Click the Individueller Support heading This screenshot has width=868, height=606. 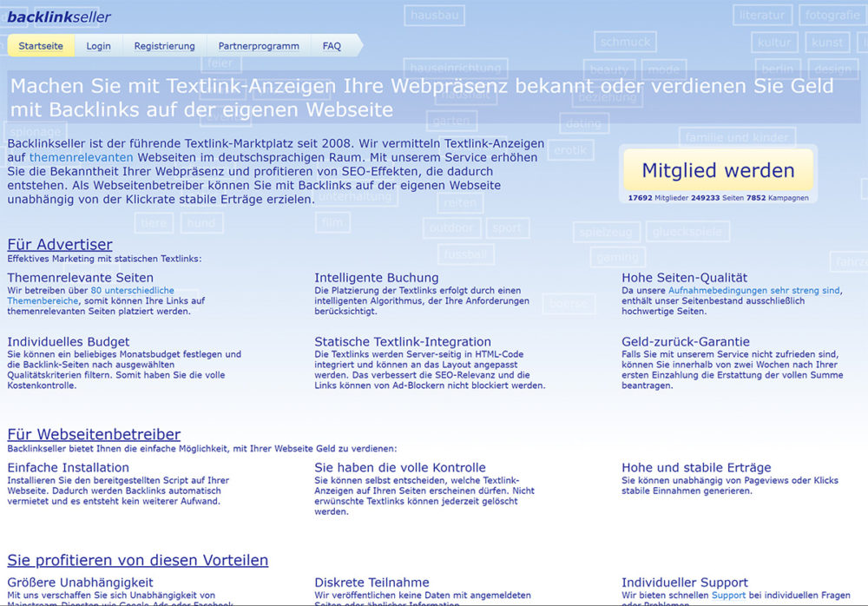(x=684, y=583)
